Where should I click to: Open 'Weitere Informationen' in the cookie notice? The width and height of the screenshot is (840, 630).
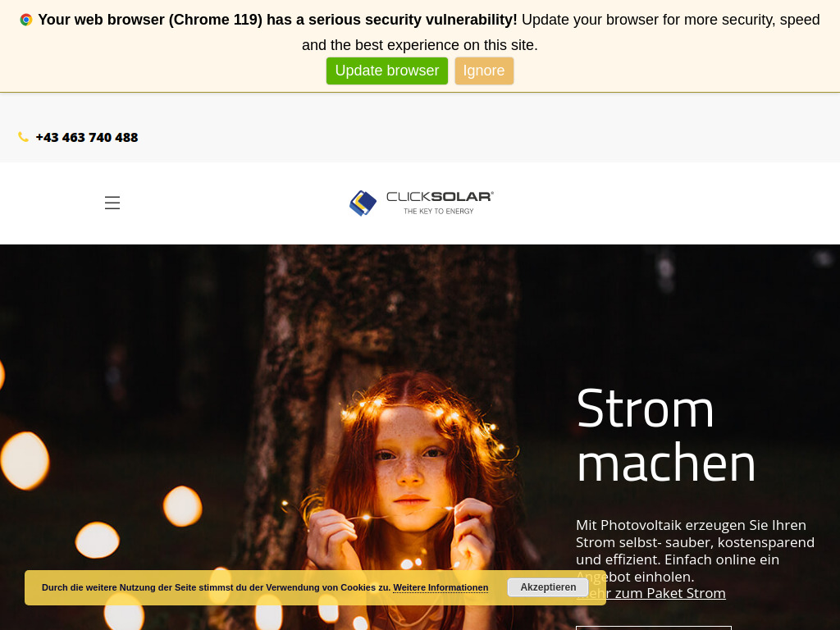click(x=441, y=587)
